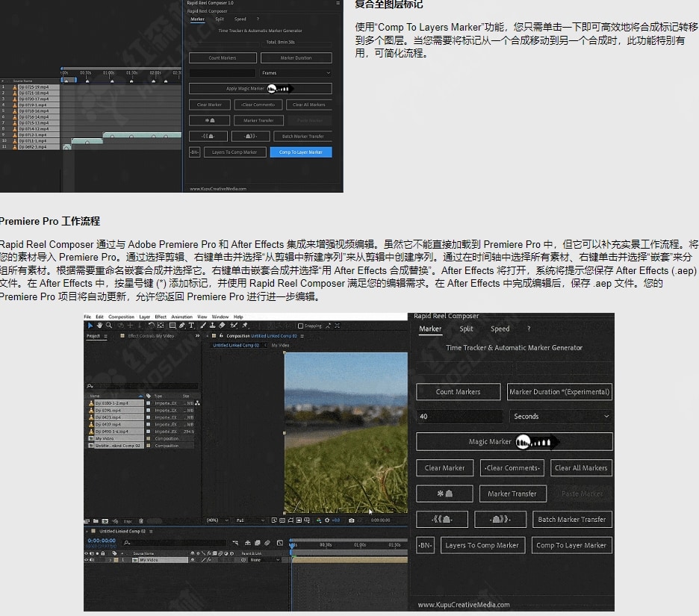Click the trash icon in the Project panel footer
Image resolution: width=699 pixels, height=616 pixels.
[x=141, y=520]
